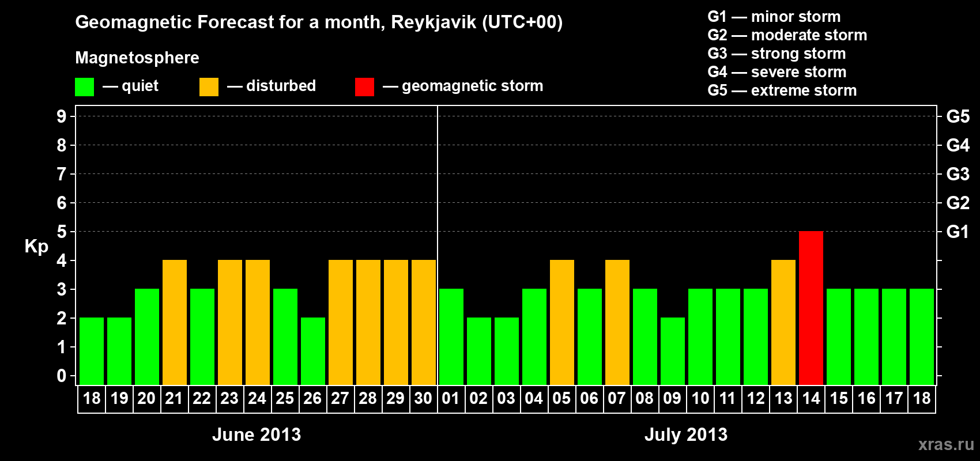Click the G5 label on right axis

[x=958, y=116]
